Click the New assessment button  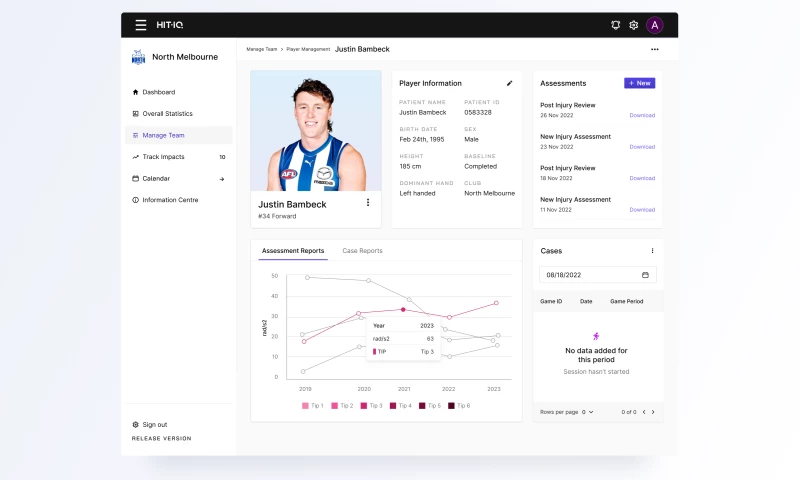(x=639, y=83)
